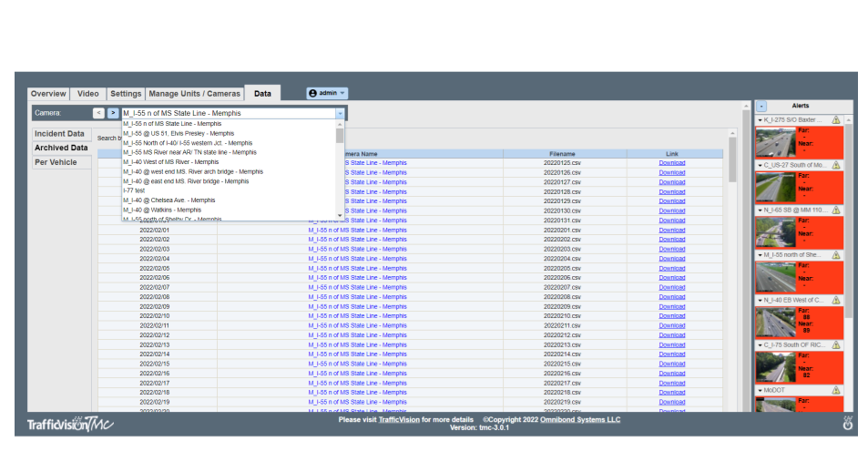Collapse the N_I-65 SB @ MM 110 alert section
This screenshot has width=868, height=472.
pyautogui.click(x=760, y=210)
